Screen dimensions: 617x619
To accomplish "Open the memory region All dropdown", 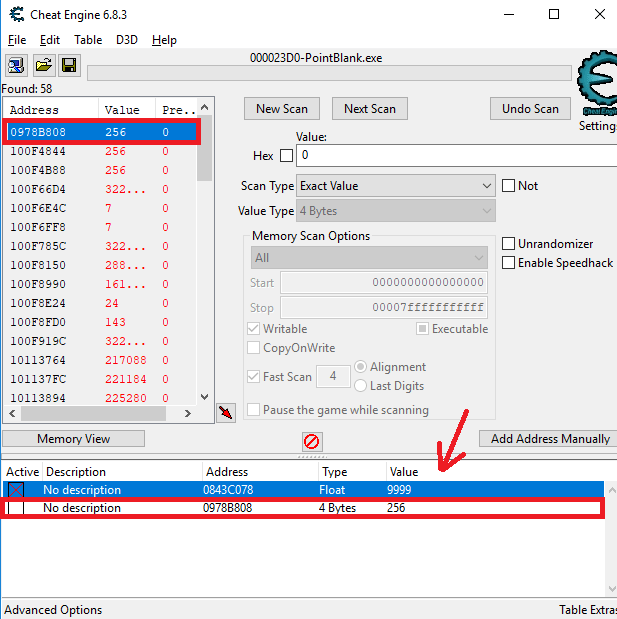I will click(x=369, y=258).
